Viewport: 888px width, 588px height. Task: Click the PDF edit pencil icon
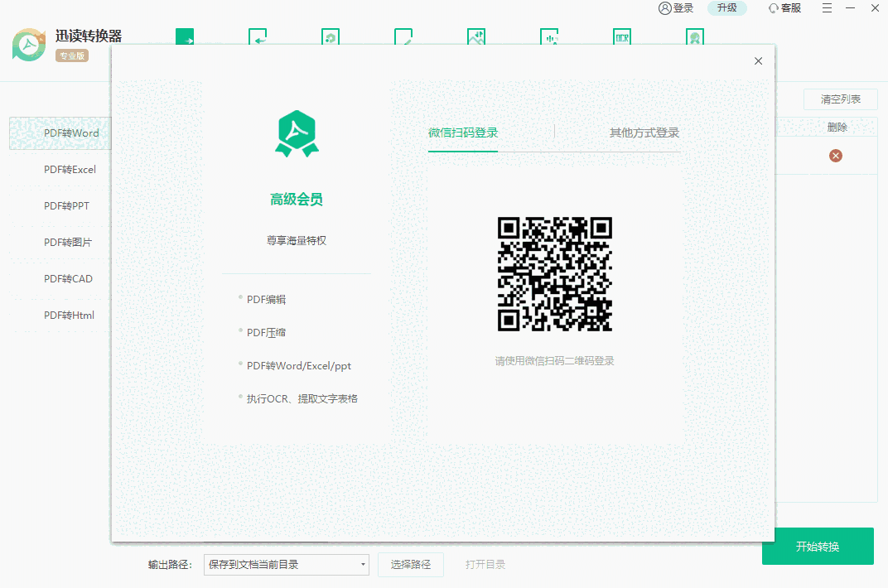point(403,37)
